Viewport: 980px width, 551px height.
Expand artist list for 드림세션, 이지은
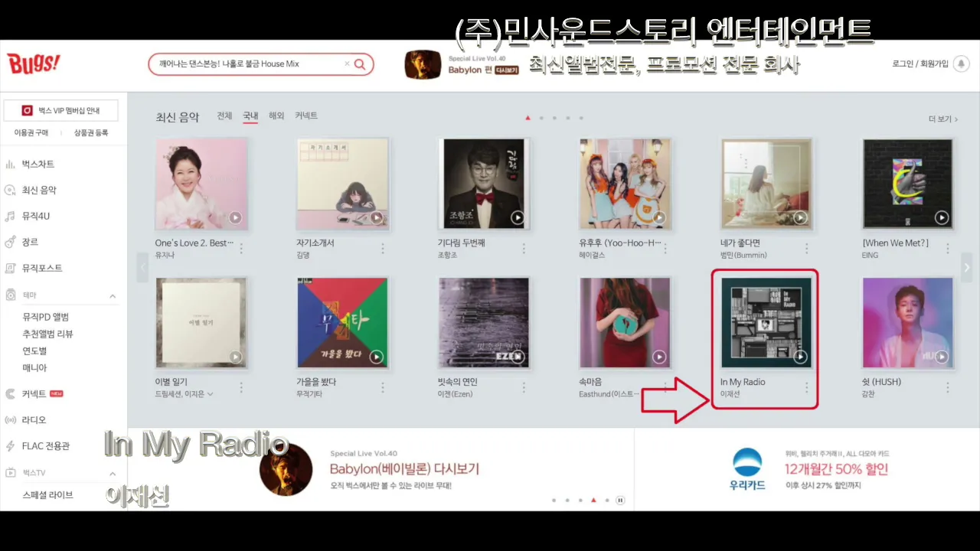tap(210, 394)
